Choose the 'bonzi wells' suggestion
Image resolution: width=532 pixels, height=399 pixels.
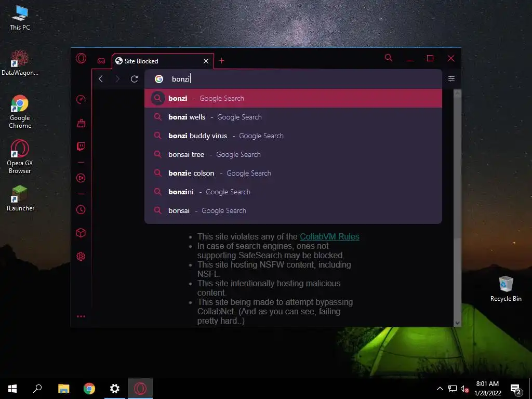pos(293,117)
